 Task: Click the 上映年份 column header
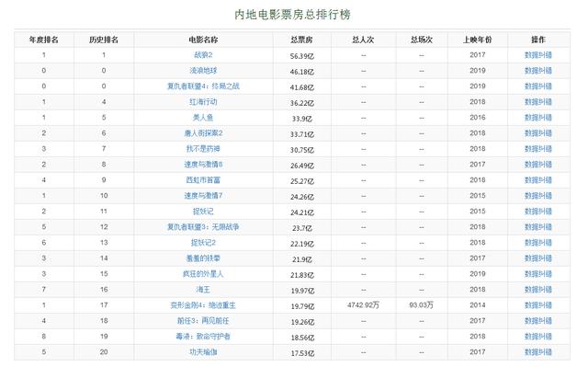pos(478,40)
